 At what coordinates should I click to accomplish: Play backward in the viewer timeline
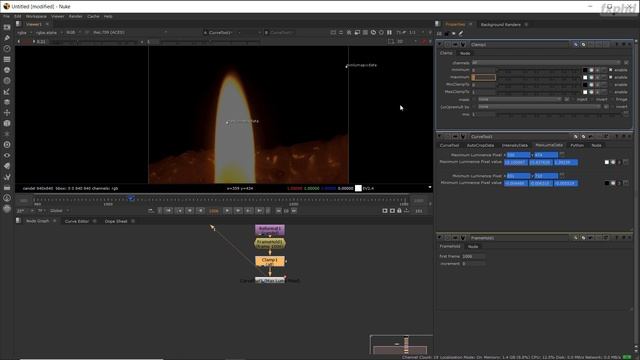pos(200,211)
